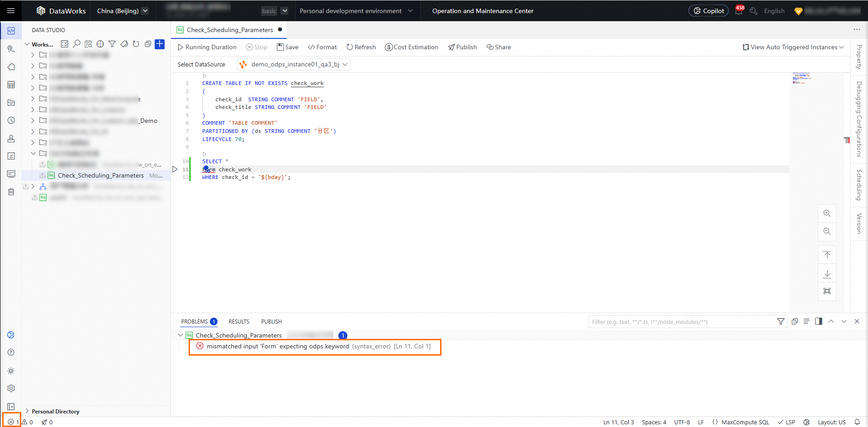Open Cost Estimation
The width and height of the screenshot is (868, 427).
tap(412, 47)
